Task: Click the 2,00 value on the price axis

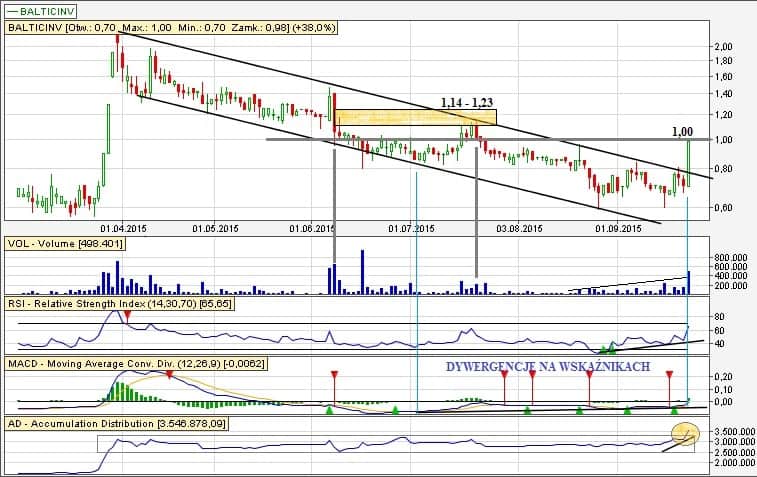Action: coord(724,46)
